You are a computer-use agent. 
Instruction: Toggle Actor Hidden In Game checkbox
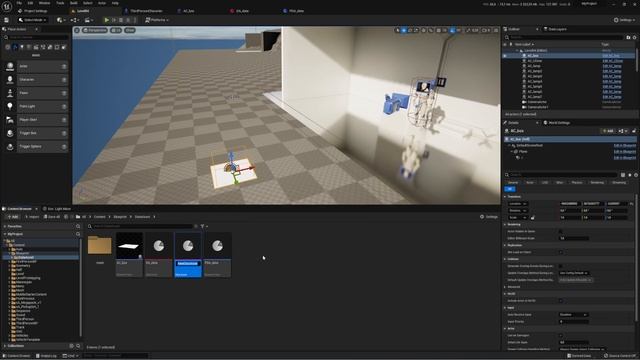(561, 231)
